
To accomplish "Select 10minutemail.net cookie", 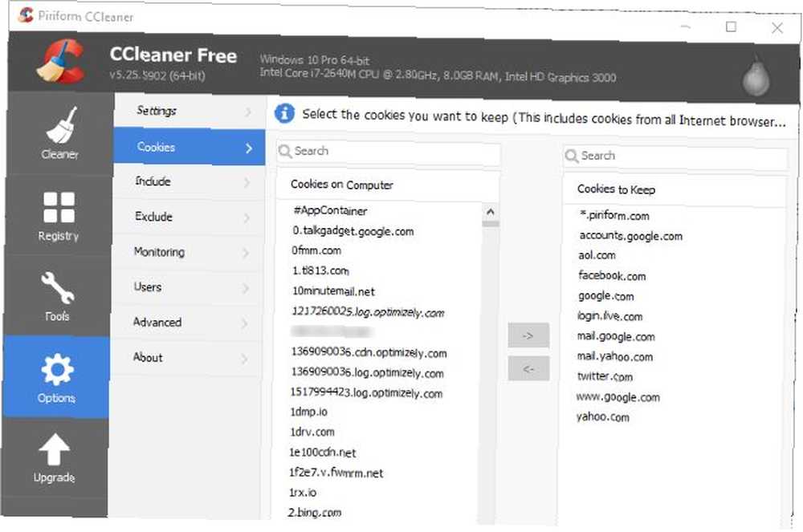I will (333, 291).
